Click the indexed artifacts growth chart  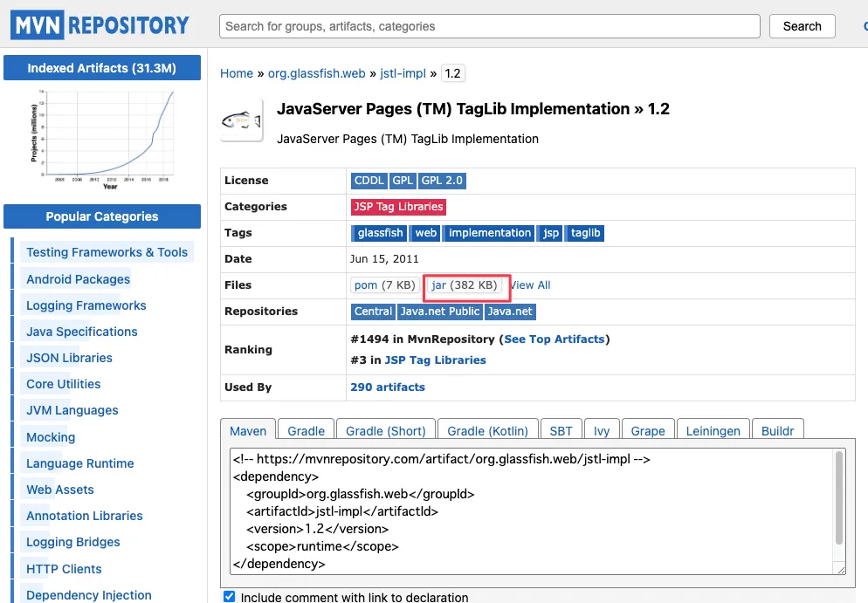(103, 140)
